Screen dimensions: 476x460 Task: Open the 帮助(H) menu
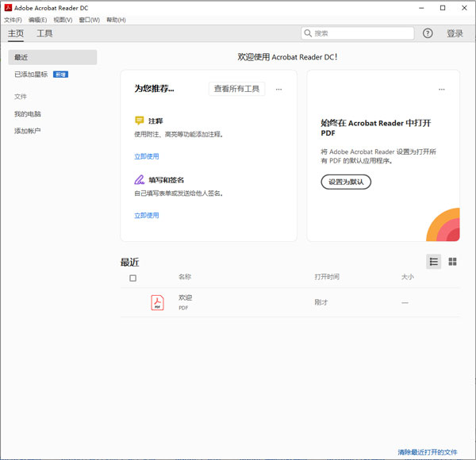[x=116, y=20]
